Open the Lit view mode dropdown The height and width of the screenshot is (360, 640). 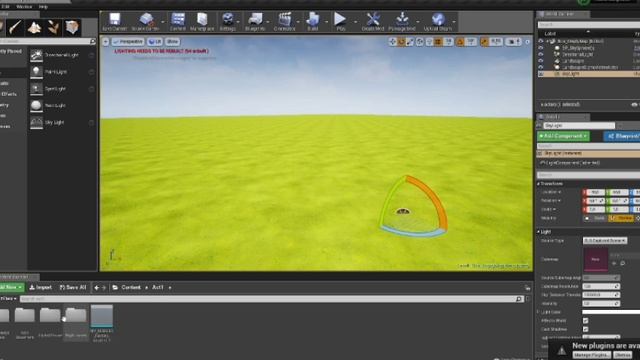coord(155,42)
